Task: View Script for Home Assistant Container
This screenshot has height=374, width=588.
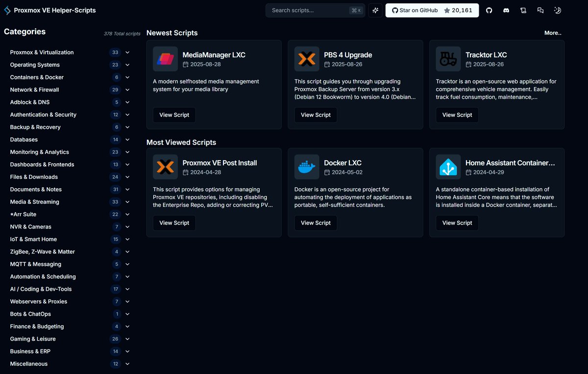Action: coord(457,223)
